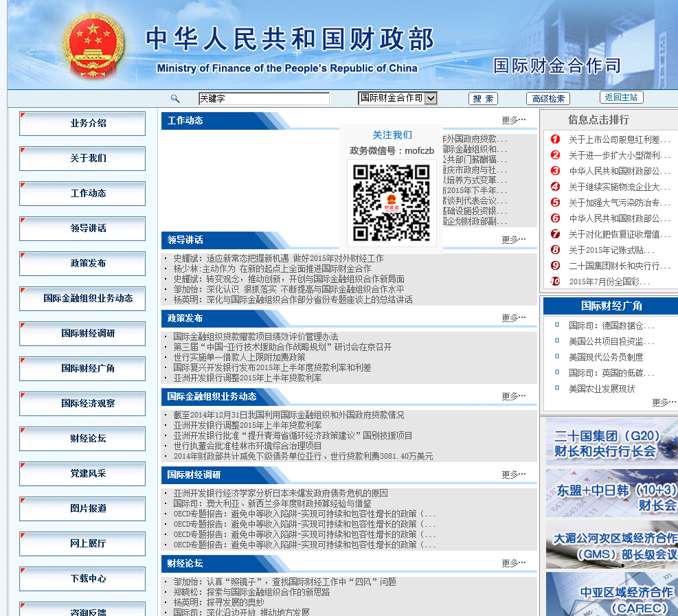Screen dimensions: 678x616
Task: Click the 国际财经广角 panel heading
Action: pyautogui.click(x=611, y=306)
